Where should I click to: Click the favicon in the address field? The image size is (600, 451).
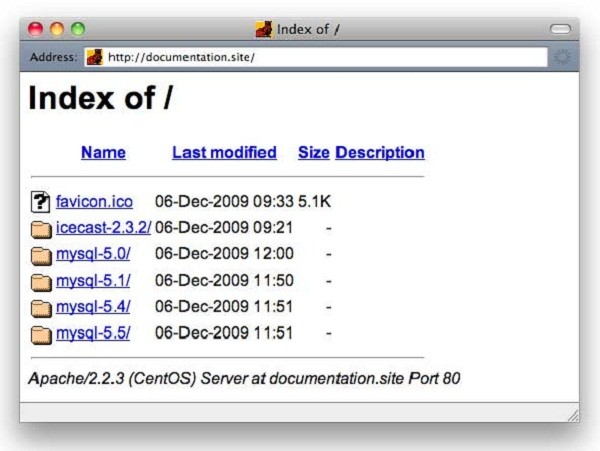(x=95, y=57)
